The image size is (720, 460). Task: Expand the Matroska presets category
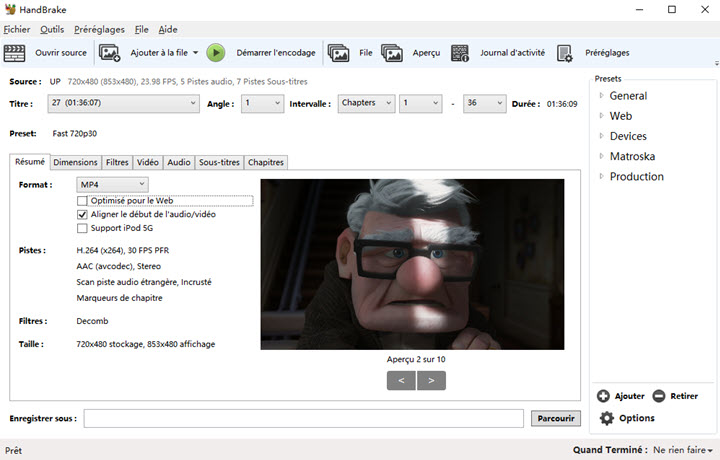[602, 156]
